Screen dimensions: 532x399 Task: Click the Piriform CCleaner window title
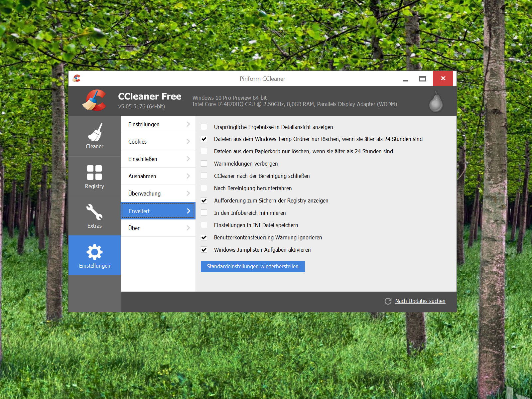(x=262, y=79)
